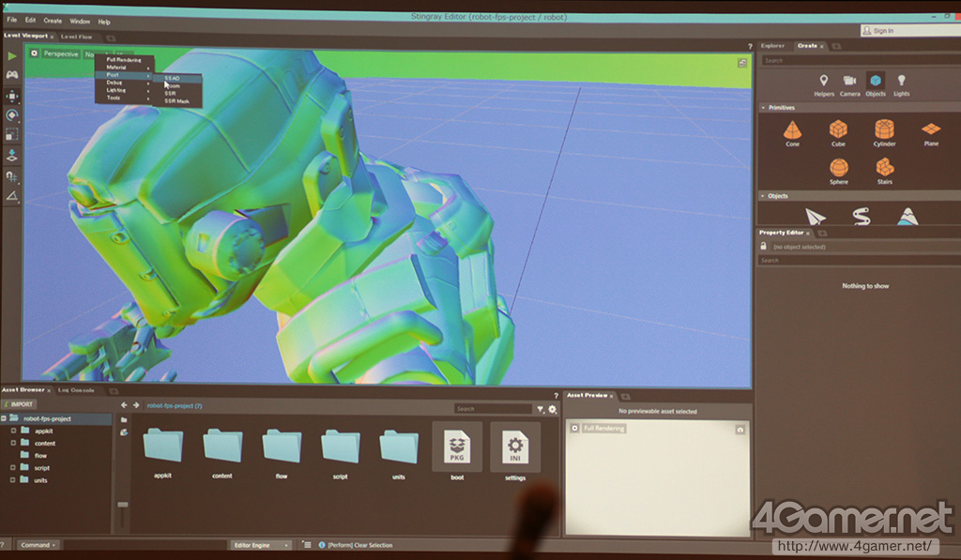Screen dimensions: 961x560
Task: Open viewport gear settings icon
Action: (35, 53)
